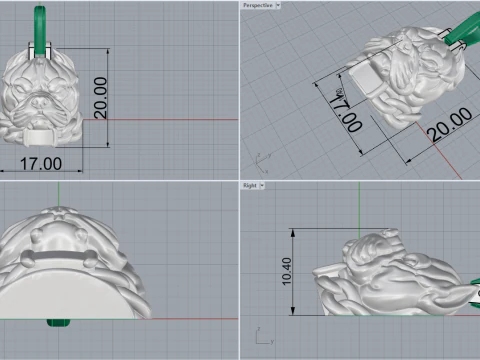Viewport: 480px width, 360px height.
Task: Select the 17.00 dimension in the front view
Action: [41, 164]
